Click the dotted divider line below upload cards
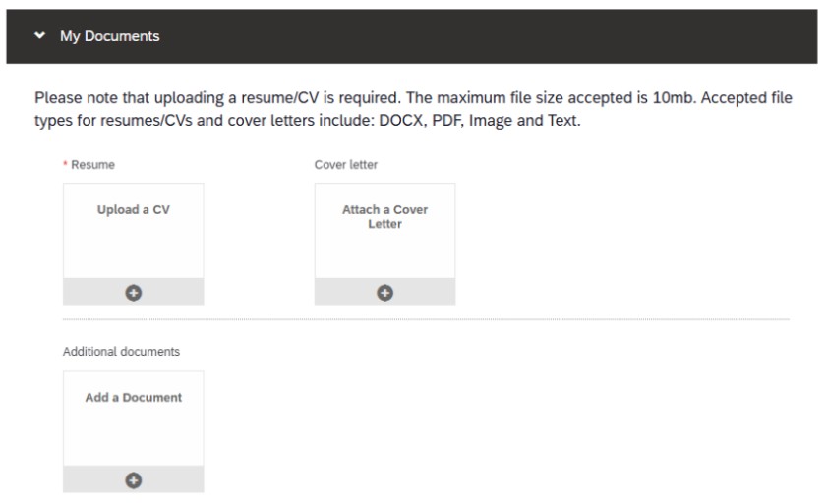 [x=425, y=319]
